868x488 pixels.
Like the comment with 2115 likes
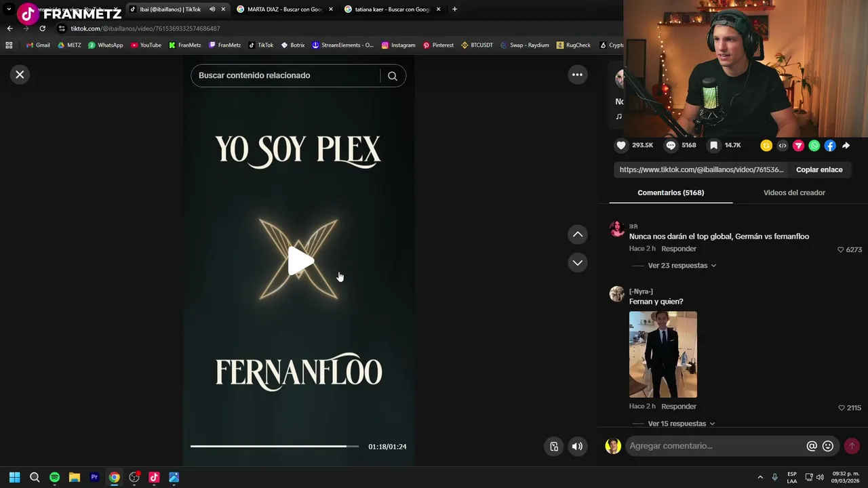[842, 408]
